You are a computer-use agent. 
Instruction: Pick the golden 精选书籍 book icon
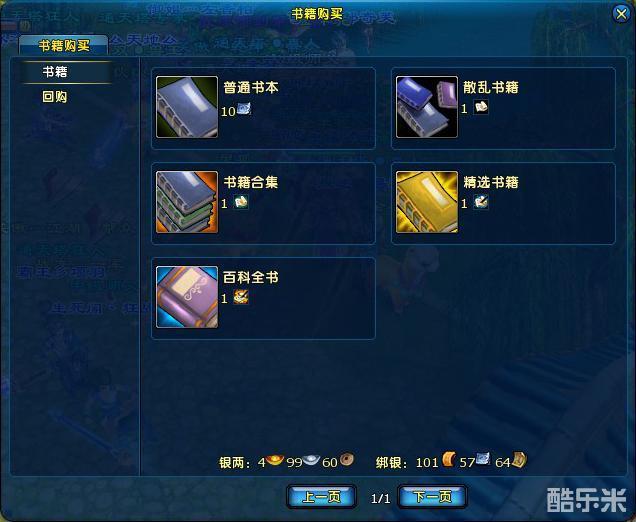(427, 202)
